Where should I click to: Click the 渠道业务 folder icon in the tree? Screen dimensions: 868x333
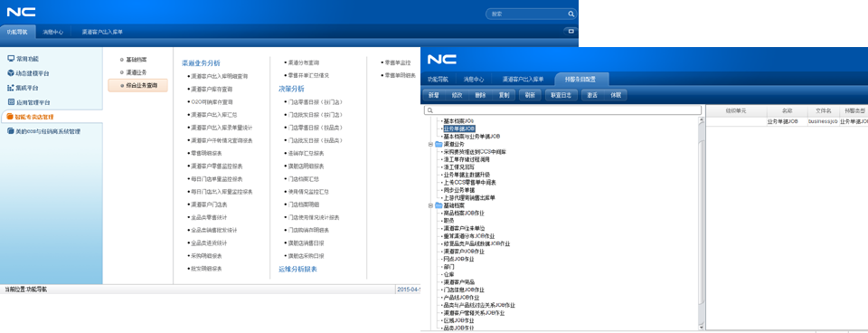(439, 144)
